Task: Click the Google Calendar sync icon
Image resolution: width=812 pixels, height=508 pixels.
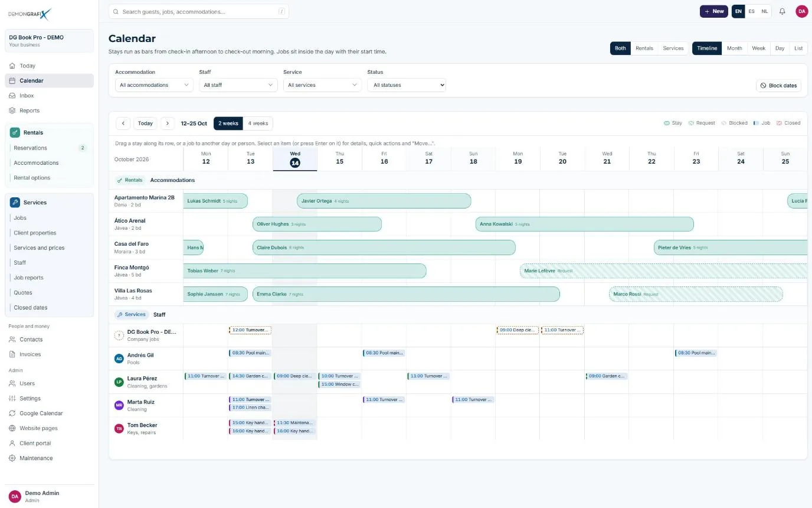Action: pyautogui.click(x=12, y=413)
